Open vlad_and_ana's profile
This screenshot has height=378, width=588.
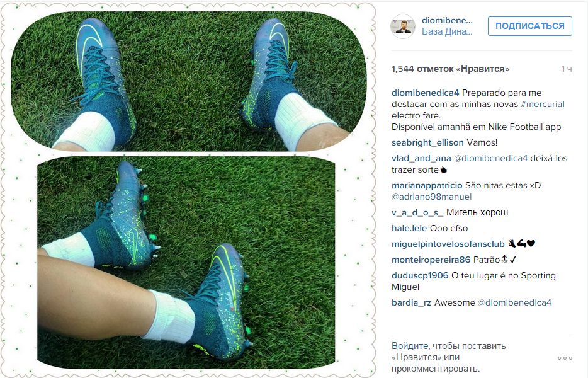point(421,158)
